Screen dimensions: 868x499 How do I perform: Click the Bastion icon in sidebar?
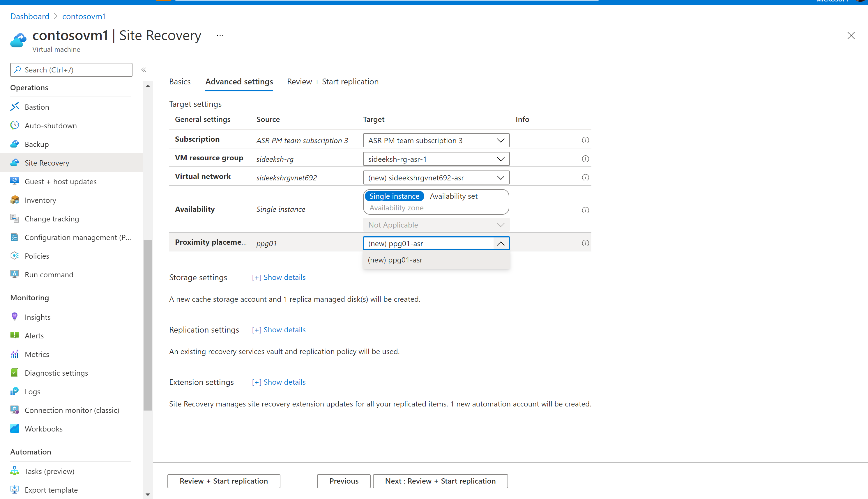click(14, 107)
